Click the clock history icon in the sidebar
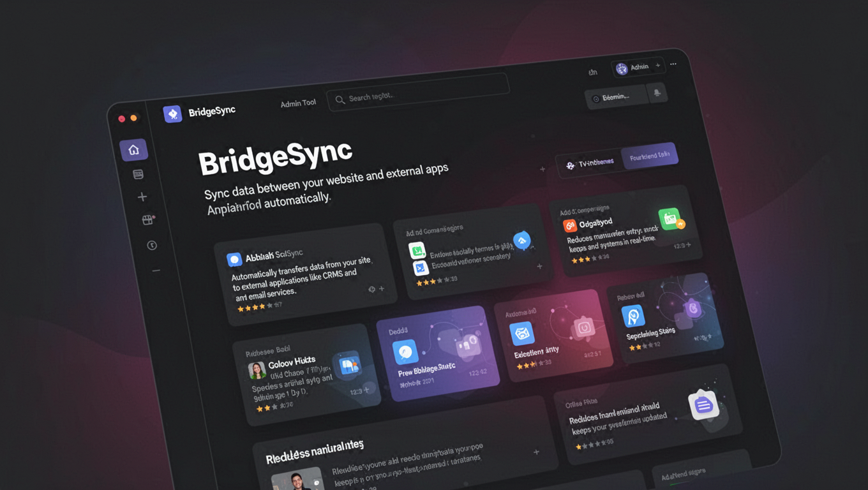Image resolution: width=868 pixels, height=490 pixels. coord(152,245)
